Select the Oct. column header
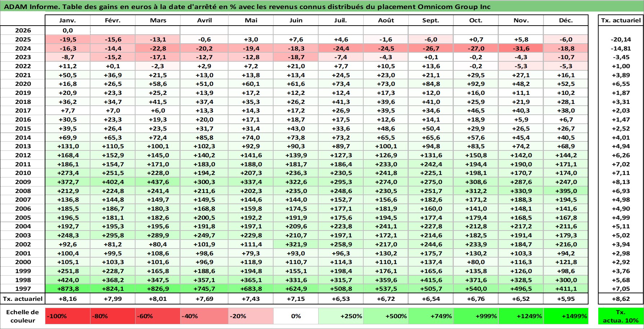The height and width of the screenshot is (329, 644). [476, 20]
